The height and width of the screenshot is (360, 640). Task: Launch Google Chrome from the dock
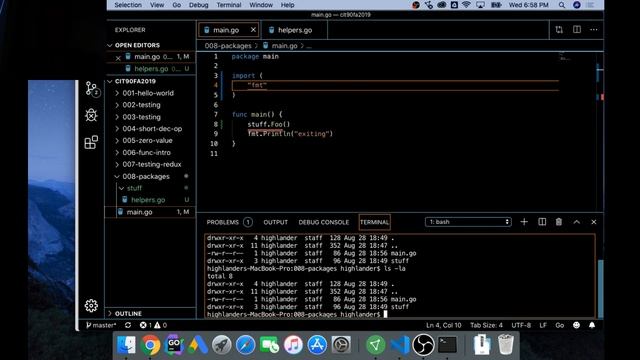click(x=151, y=345)
